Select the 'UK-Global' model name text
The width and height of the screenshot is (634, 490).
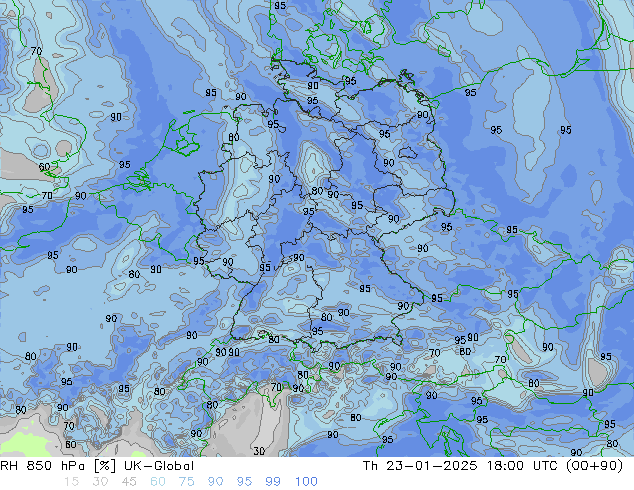[x=159, y=466]
